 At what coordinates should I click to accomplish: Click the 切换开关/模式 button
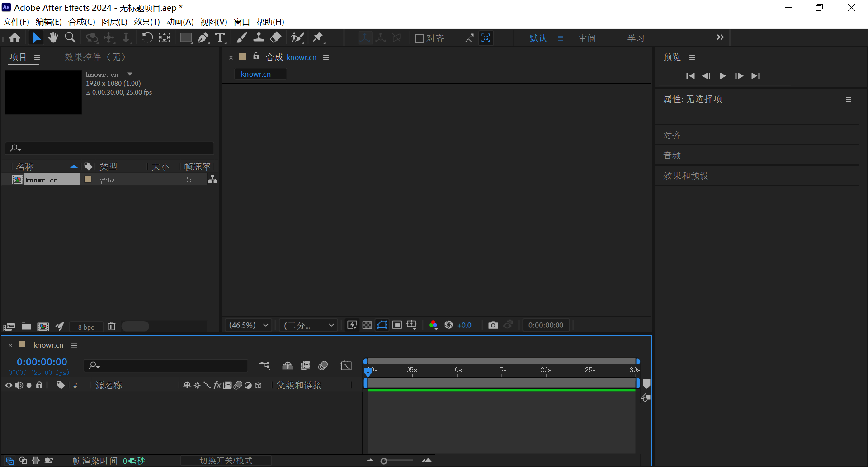[226, 460]
